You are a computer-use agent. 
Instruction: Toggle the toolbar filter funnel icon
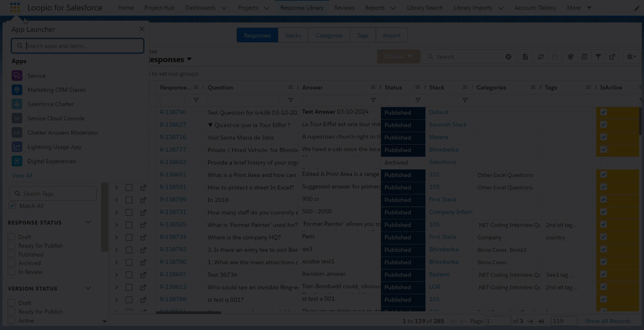598,57
